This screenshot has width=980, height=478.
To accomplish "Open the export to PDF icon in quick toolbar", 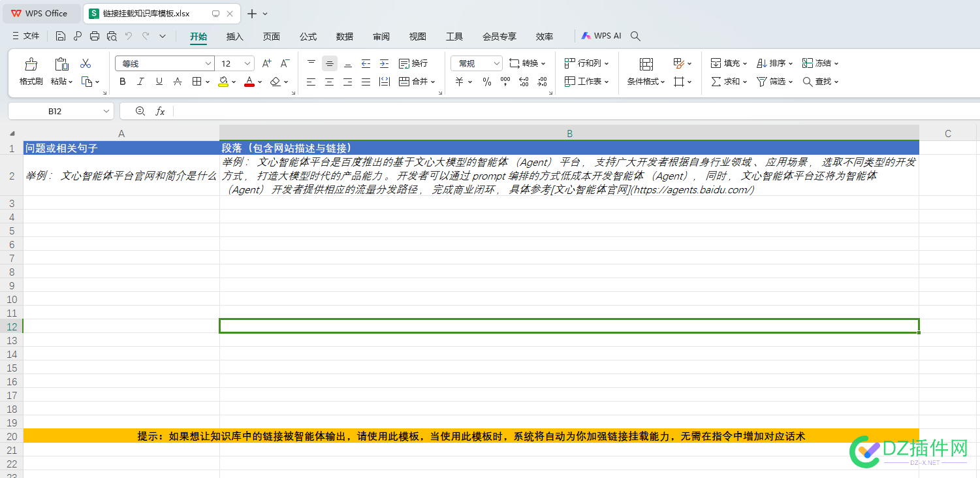I will click(x=78, y=37).
